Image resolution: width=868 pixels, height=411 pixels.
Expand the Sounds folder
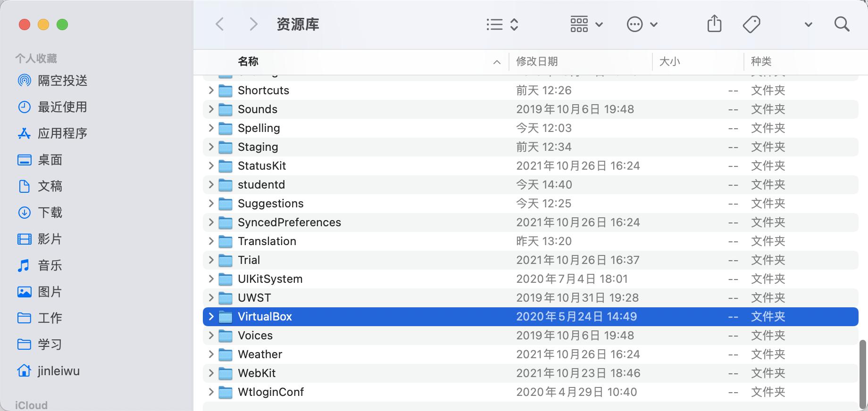(211, 109)
